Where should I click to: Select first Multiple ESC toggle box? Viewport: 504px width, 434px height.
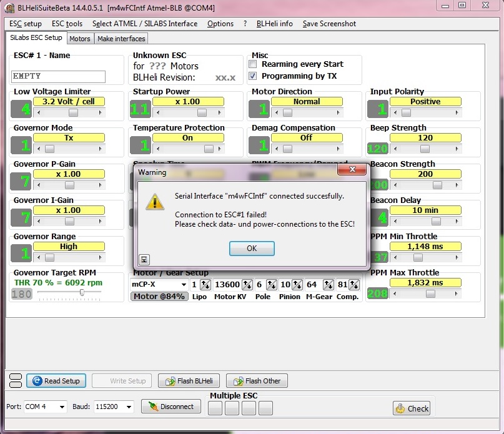coord(214,408)
